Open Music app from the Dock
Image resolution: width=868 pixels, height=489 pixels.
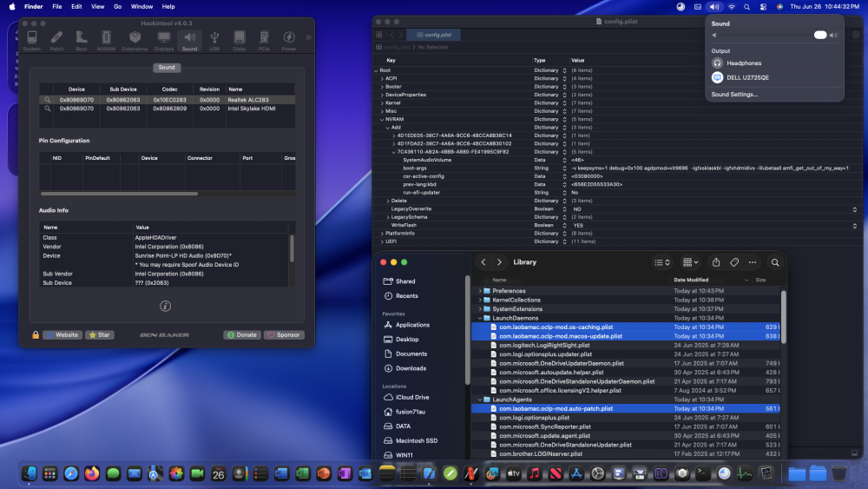534,473
